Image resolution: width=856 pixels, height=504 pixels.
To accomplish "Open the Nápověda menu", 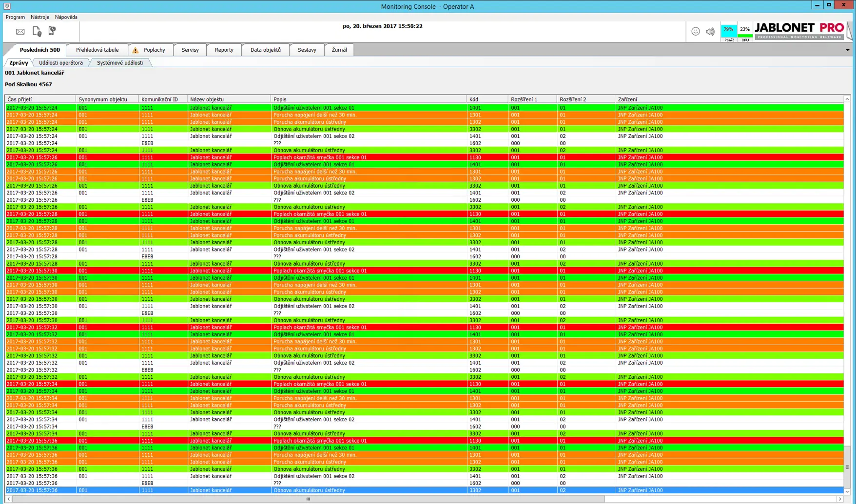I will coord(66,17).
